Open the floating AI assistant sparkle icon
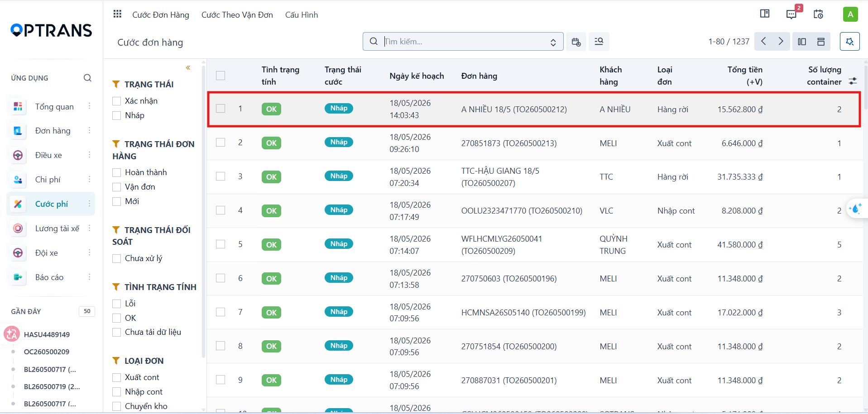868x414 pixels. coord(855,209)
